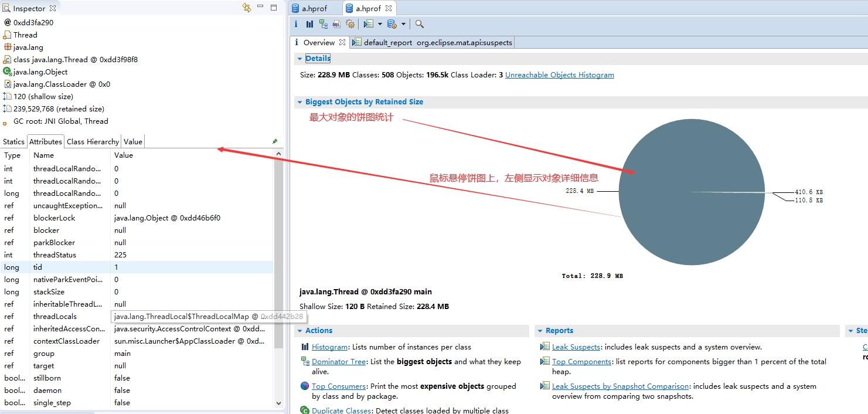
Task: Collapse the Details section
Action: pos(299,59)
